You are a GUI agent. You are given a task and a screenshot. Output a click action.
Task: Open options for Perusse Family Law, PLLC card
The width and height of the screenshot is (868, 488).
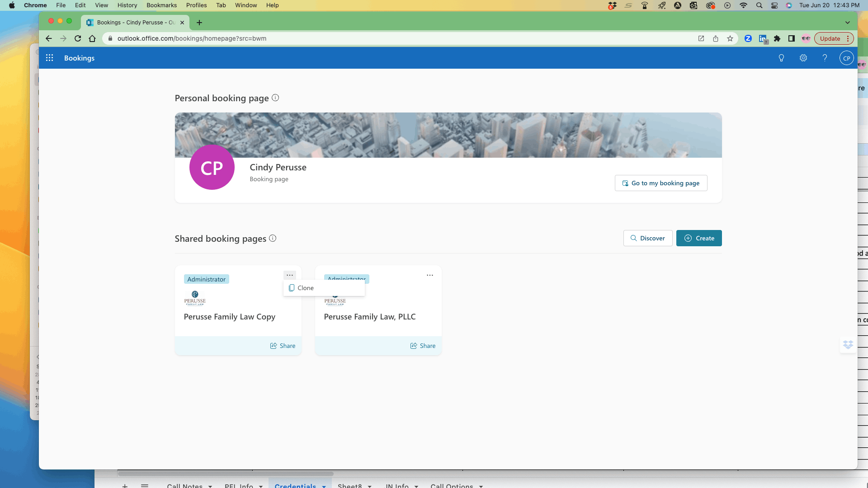click(430, 275)
